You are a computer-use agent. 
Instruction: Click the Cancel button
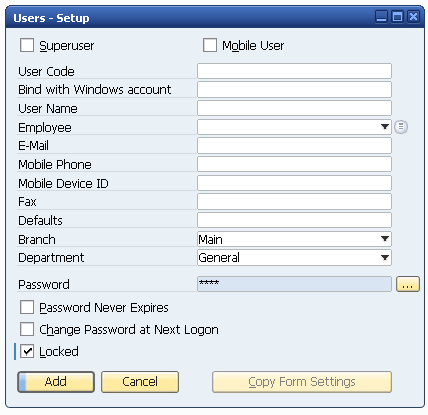click(x=140, y=382)
